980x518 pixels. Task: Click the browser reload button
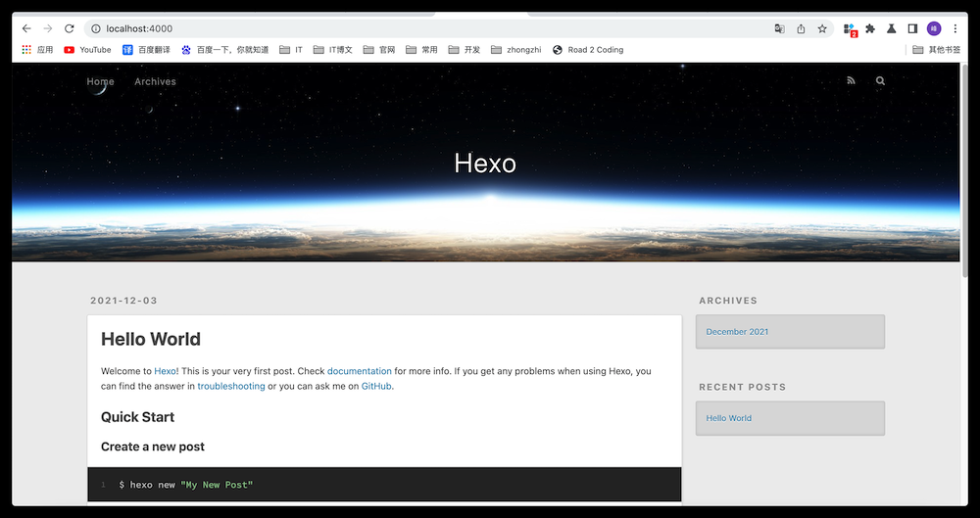pos(70,28)
